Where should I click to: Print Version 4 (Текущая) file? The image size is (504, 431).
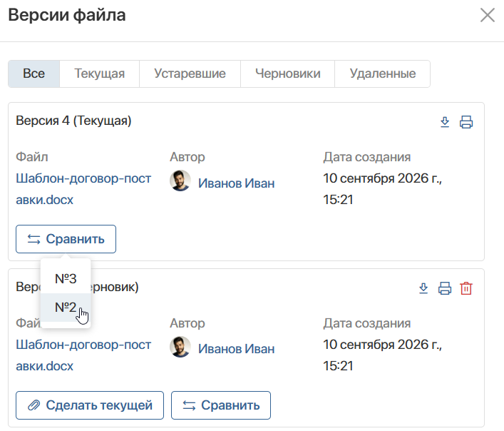(466, 122)
